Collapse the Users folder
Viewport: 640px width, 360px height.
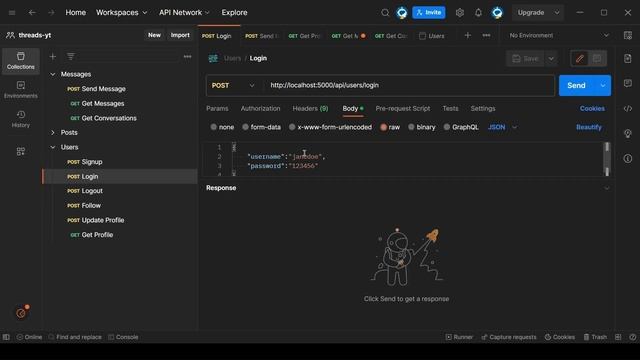pos(53,147)
